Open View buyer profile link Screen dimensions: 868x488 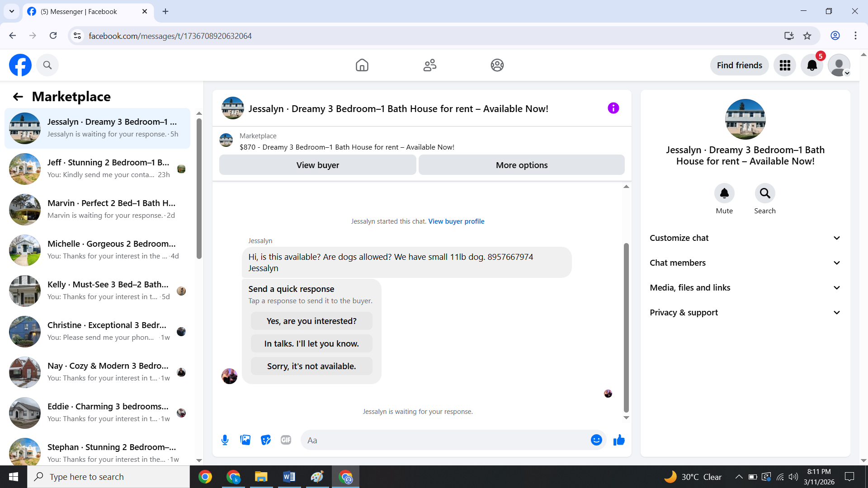click(456, 221)
